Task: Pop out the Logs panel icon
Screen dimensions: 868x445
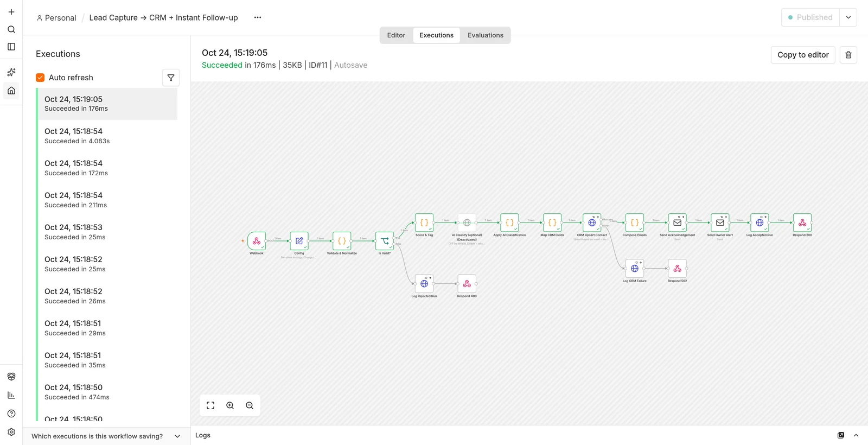Action: (x=841, y=435)
